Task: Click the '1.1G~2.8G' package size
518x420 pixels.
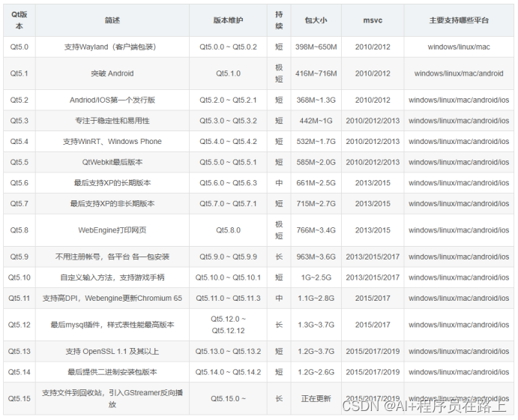Action: 316,298
